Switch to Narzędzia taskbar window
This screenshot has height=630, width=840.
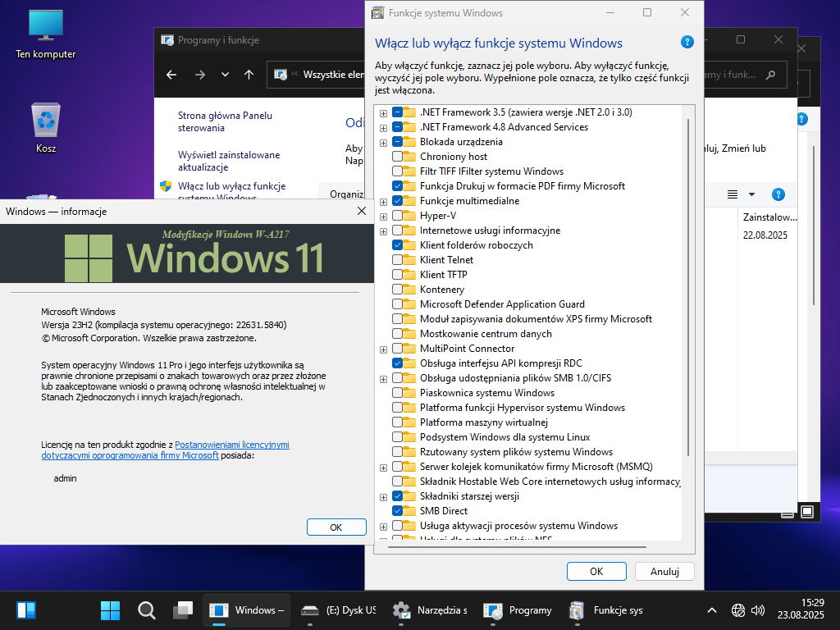click(430, 610)
